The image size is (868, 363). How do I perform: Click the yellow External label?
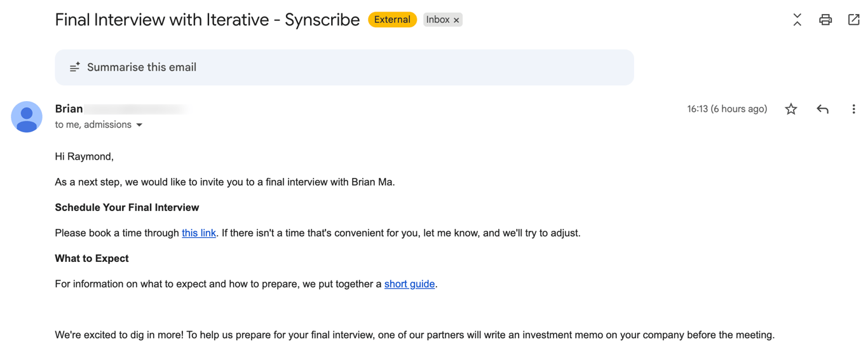[392, 20]
